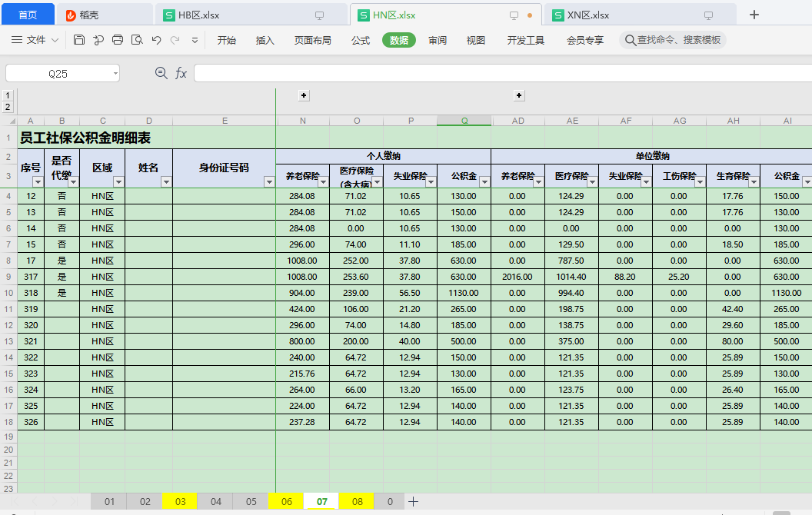812x515 pixels.
Task: Select row 9 header
Action: click(x=8, y=277)
